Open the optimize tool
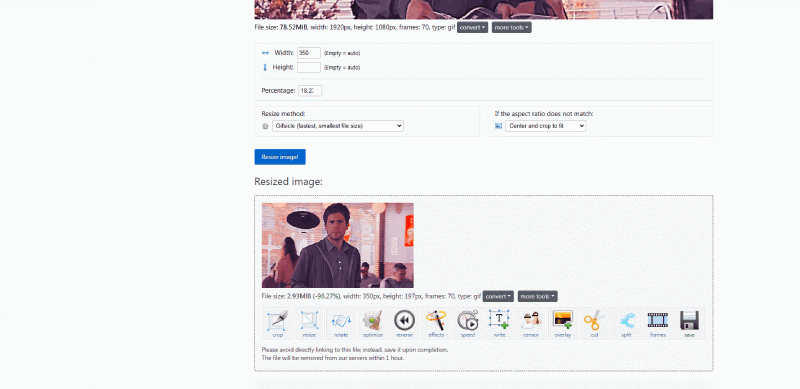 pyautogui.click(x=372, y=324)
